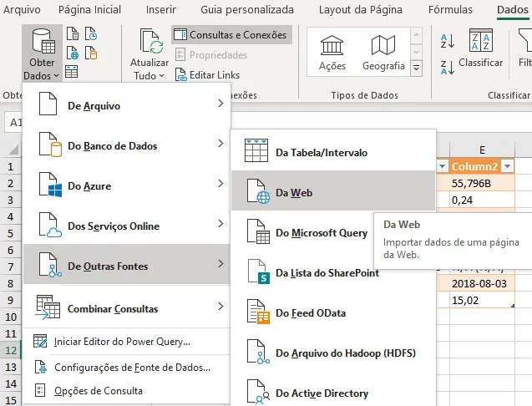Click the Obter Dados database icon

coord(43,42)
